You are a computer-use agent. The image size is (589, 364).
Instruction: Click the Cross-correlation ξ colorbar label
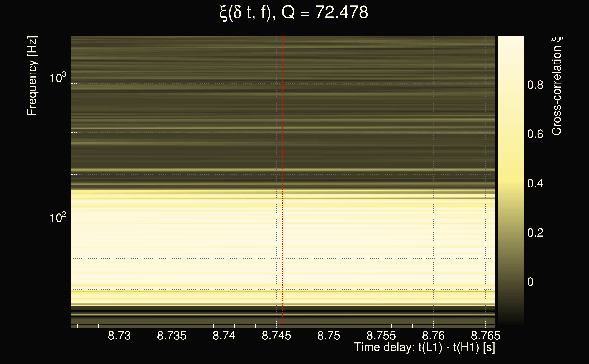[557, 86]
